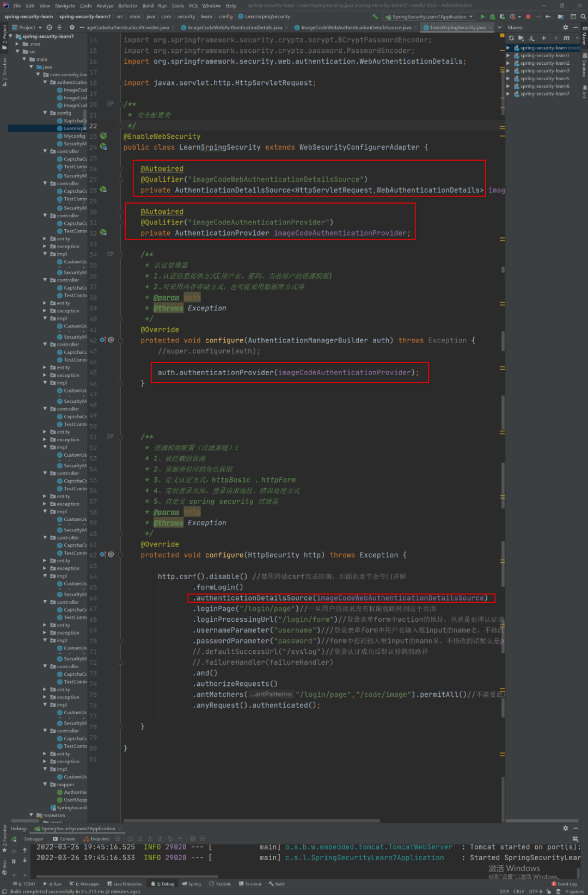Select UserMapp mapper file in tree
Image resolution: width=588 pixels, height=895 pixels.
[72, 800]
